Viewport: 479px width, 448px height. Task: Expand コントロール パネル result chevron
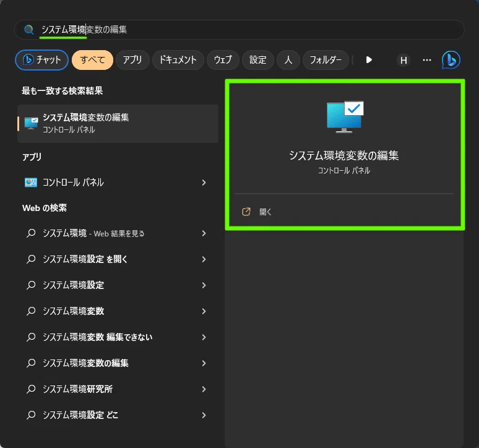pos(204,183)
